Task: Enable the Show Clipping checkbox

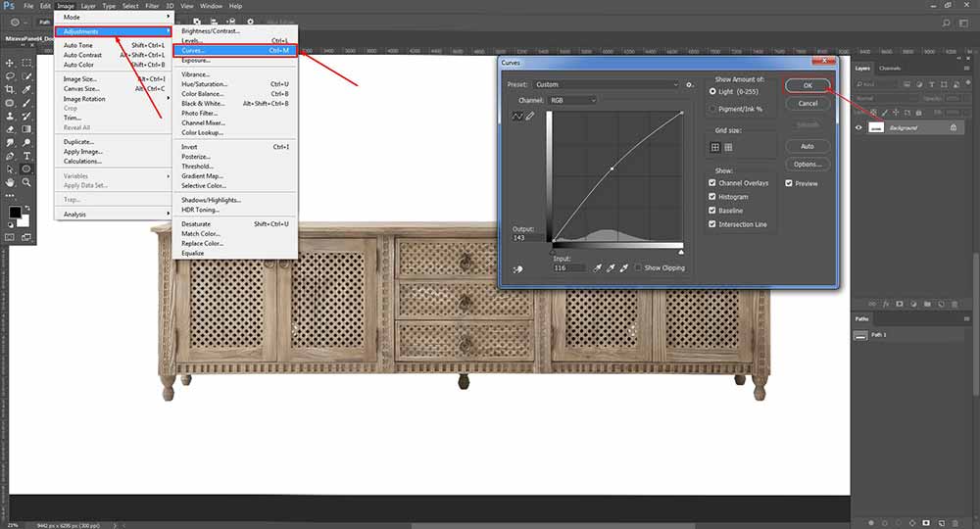Action: [x=637, y=267]
